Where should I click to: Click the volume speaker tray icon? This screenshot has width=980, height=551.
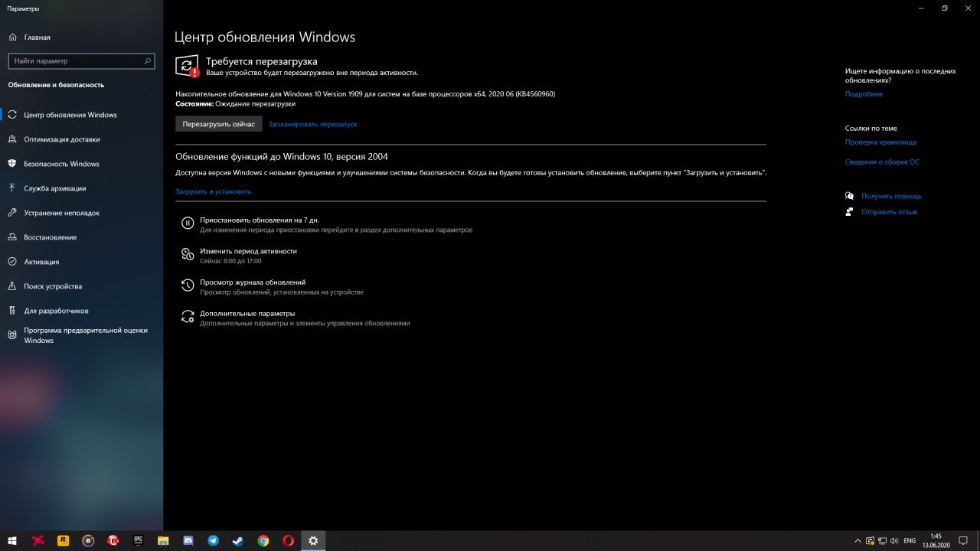point(895,540)
